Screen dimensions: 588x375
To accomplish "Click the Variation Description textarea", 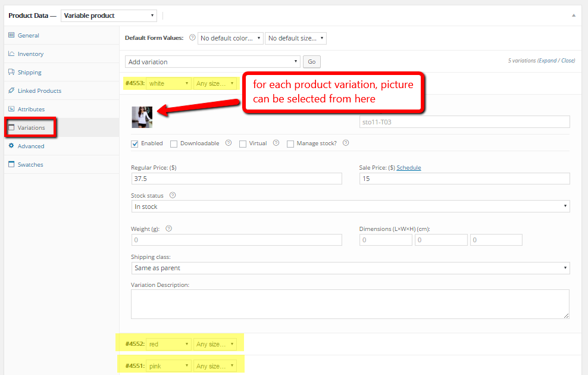I will click(x=351, y=304).
